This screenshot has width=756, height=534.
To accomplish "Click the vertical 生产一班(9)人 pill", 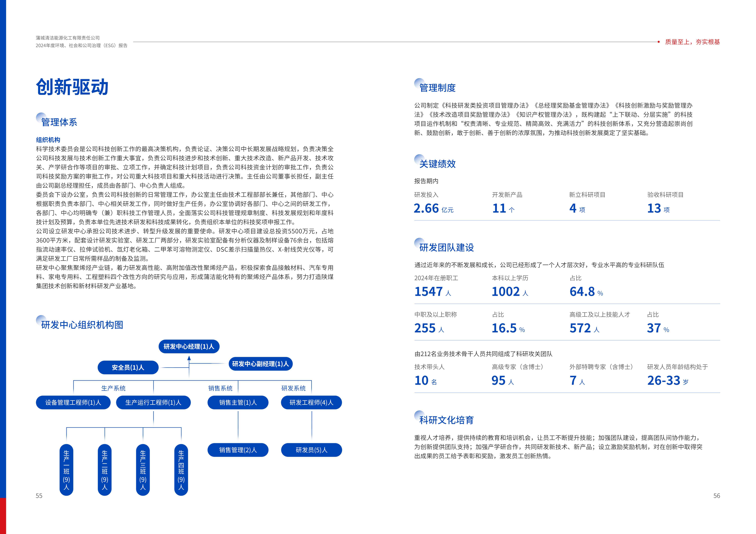I will tap(67, 470).
